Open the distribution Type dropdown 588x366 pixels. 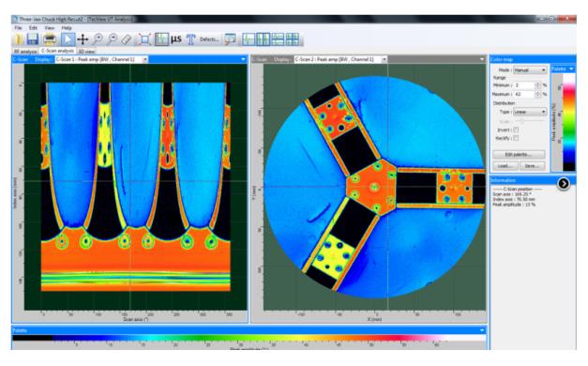pyautogui.click(x=530, y=112)
